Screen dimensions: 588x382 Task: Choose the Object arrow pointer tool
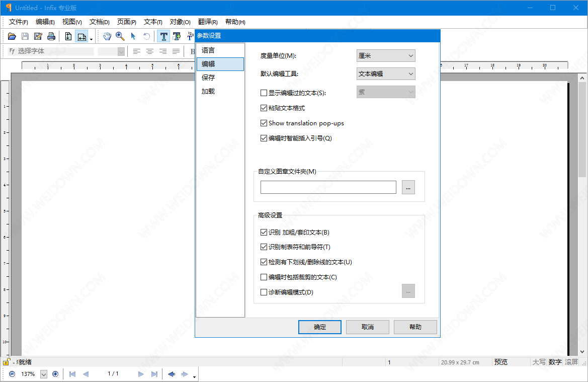click(133, 36)
